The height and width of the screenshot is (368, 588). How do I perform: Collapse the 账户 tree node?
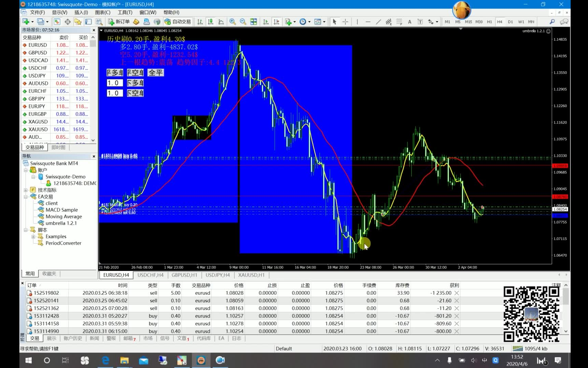[x=26, y=170]
